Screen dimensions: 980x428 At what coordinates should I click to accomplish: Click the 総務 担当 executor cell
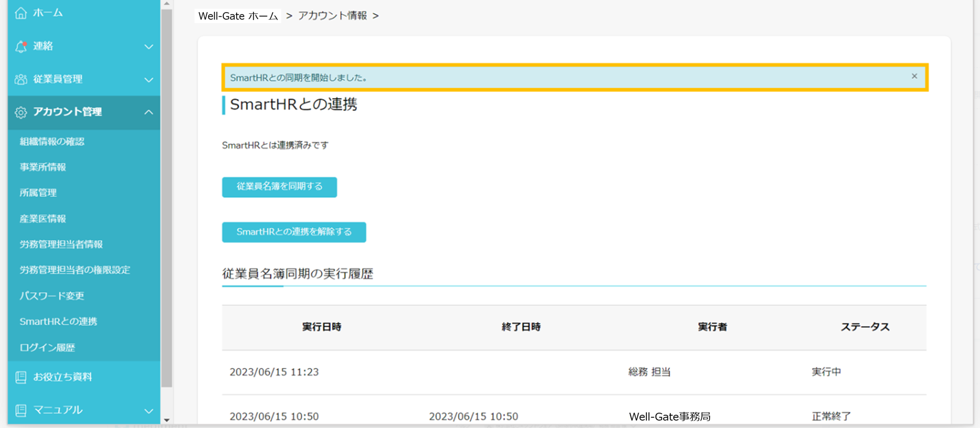tap(650, 372)
